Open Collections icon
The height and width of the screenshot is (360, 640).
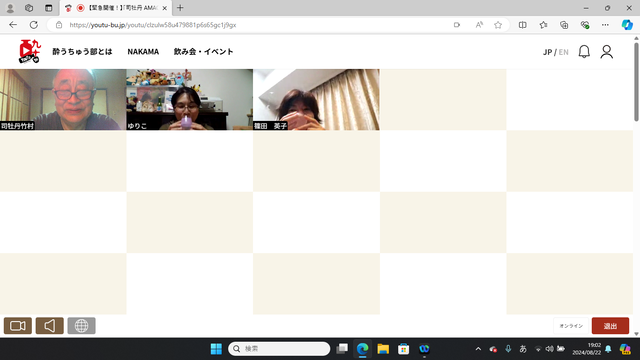click(564, 25)
